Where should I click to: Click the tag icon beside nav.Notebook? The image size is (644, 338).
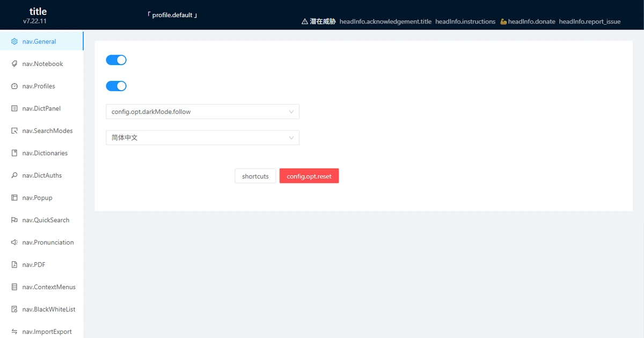[x=14, y=64]
